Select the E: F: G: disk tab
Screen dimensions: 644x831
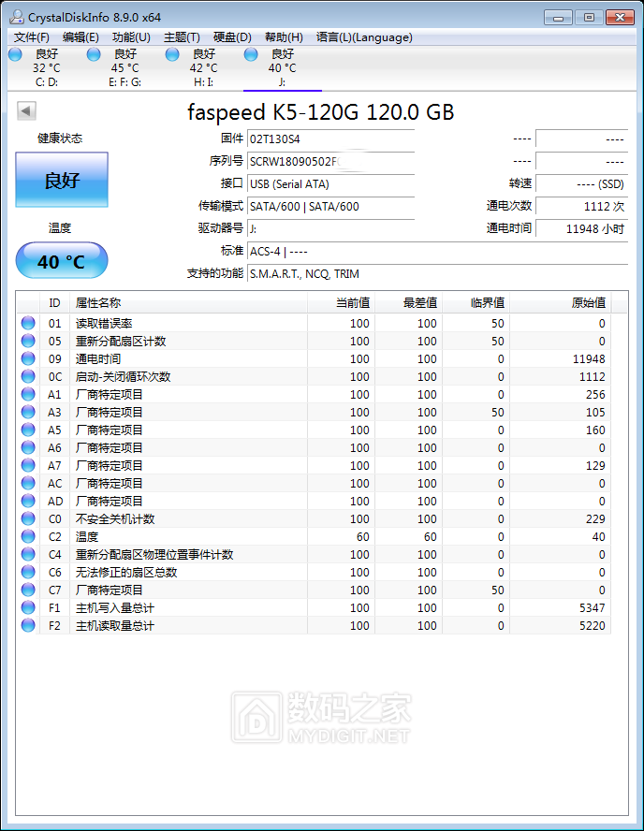125,67
